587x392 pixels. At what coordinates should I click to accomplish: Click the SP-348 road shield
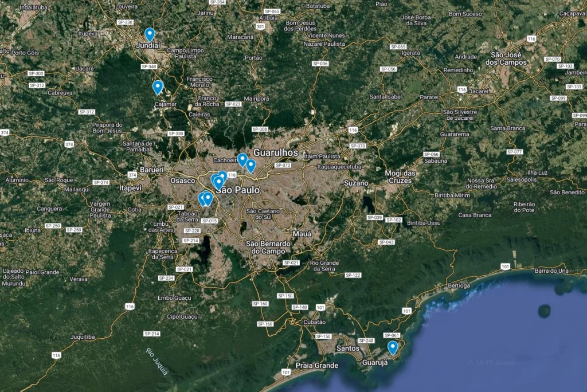point(149,66)
